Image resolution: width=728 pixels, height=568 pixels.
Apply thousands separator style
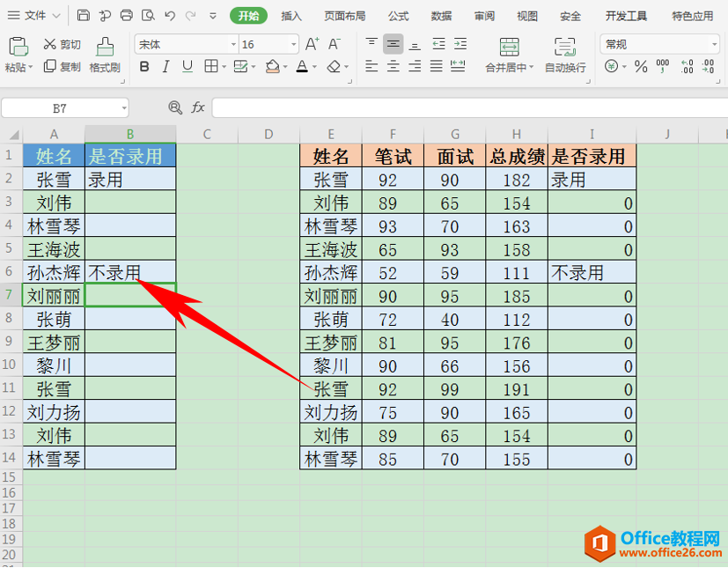pyautogui.click(x=663, y=66)
